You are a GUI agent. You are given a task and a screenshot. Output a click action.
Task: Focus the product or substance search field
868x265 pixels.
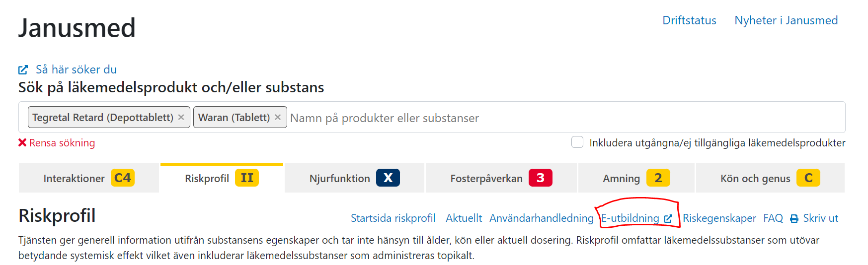click(x=547, y=118)
